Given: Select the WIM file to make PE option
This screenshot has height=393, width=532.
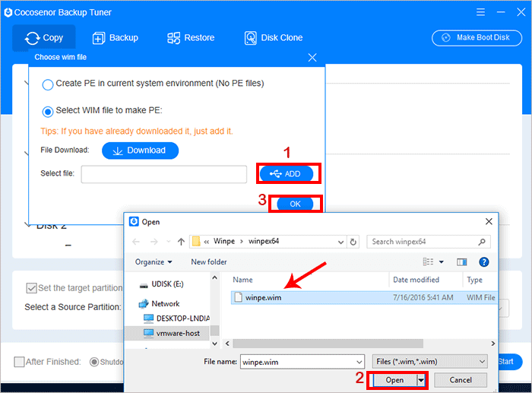Looking at the screenshot, I should [x=48, y=112].
